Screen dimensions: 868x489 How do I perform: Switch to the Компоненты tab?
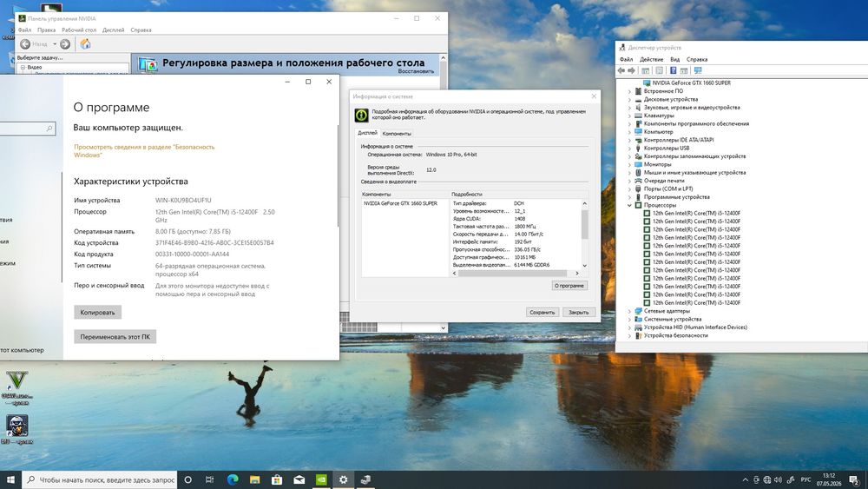[x=397, y=134]
